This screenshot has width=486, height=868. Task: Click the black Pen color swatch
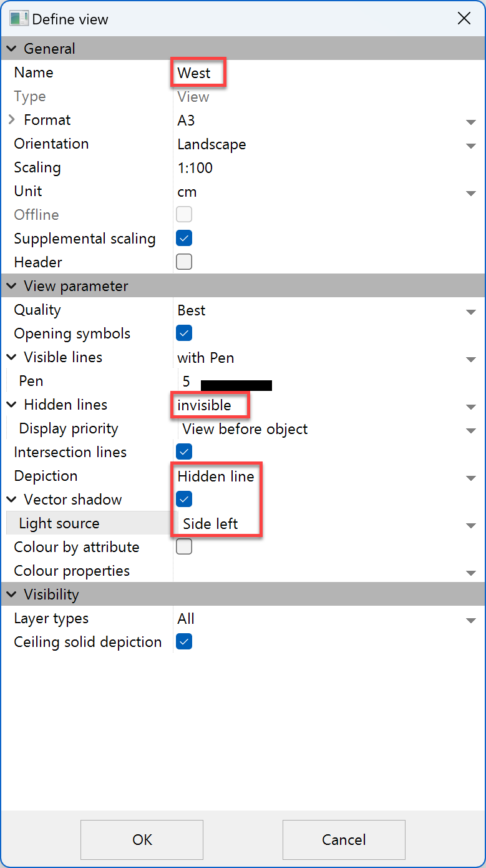click(236, 385)
